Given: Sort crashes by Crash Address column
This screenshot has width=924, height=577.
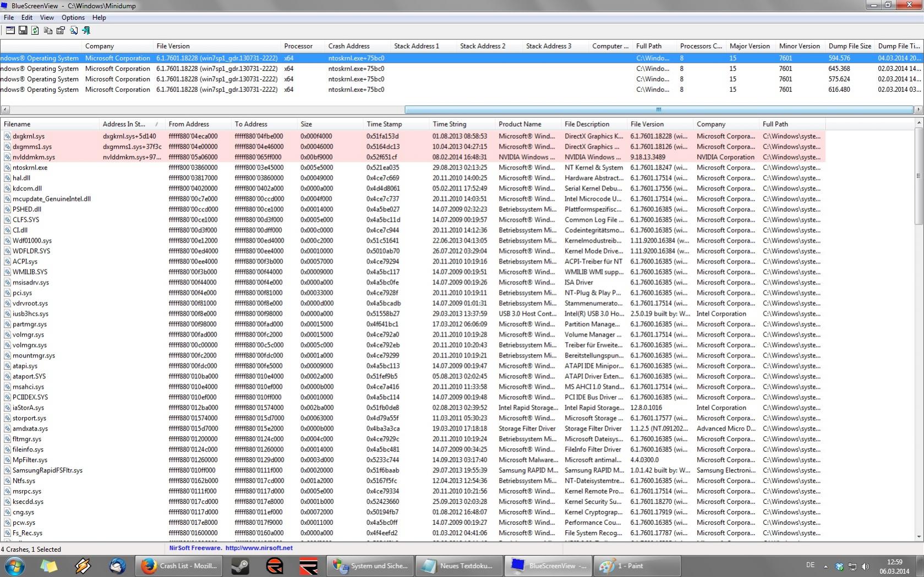Looking at the screenshot, I should (358, 46).
